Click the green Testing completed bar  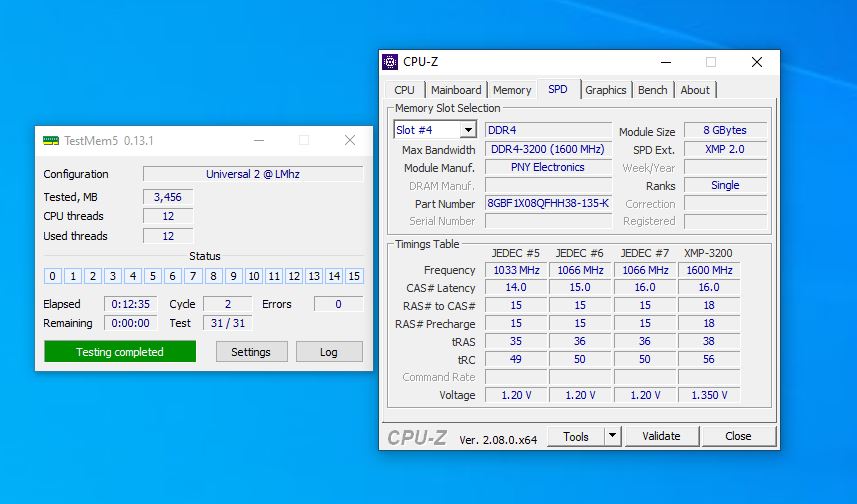pos(120,352)
